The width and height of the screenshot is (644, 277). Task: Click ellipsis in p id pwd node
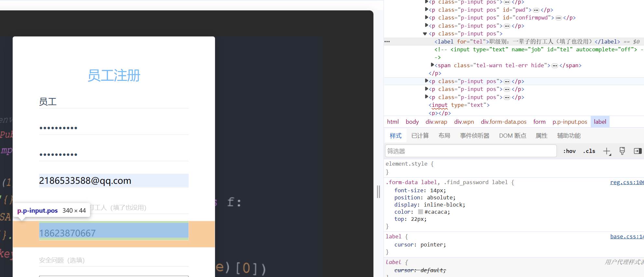tap(536, 10)
